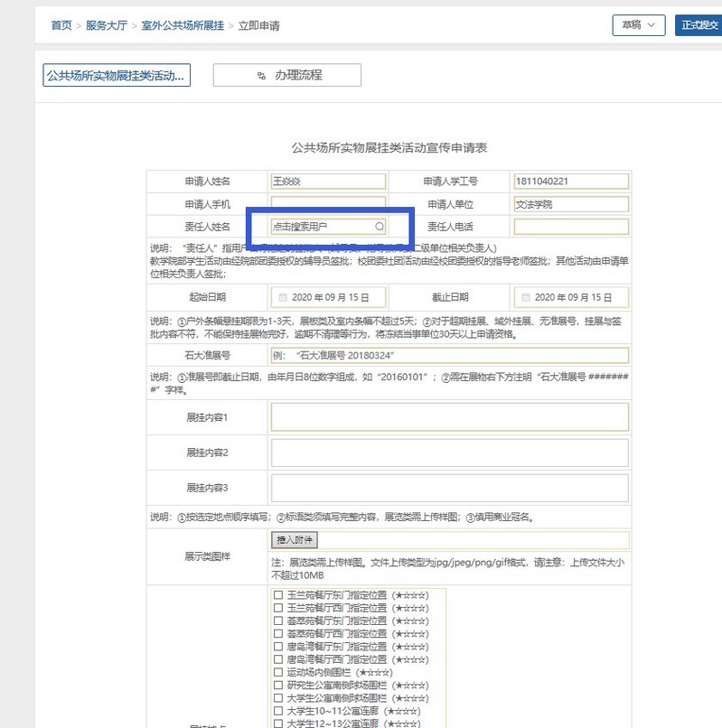
Task: Click the flow icon on 办理流程 tab
Action: 261,75
